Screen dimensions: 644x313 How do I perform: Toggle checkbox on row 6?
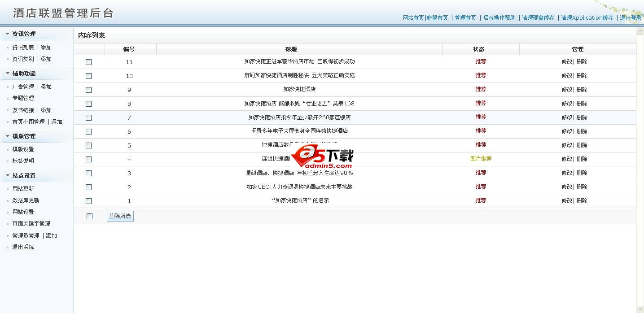[88, 131]
